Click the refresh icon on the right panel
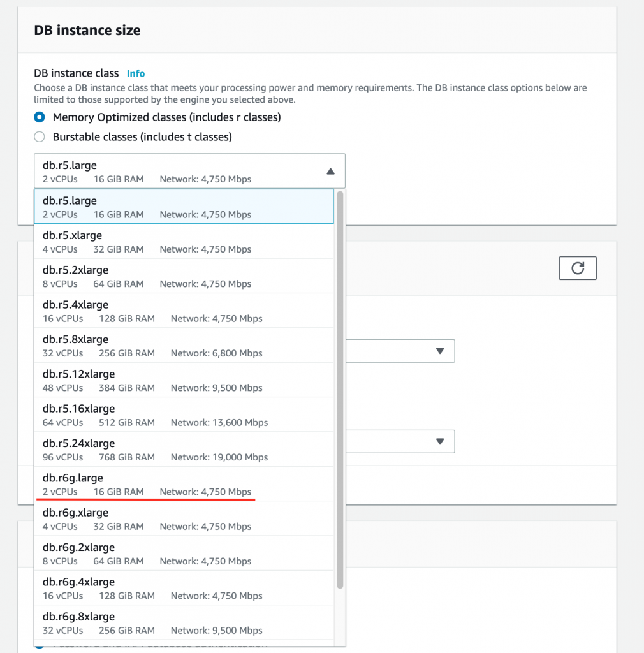 [x=577, y=268]
